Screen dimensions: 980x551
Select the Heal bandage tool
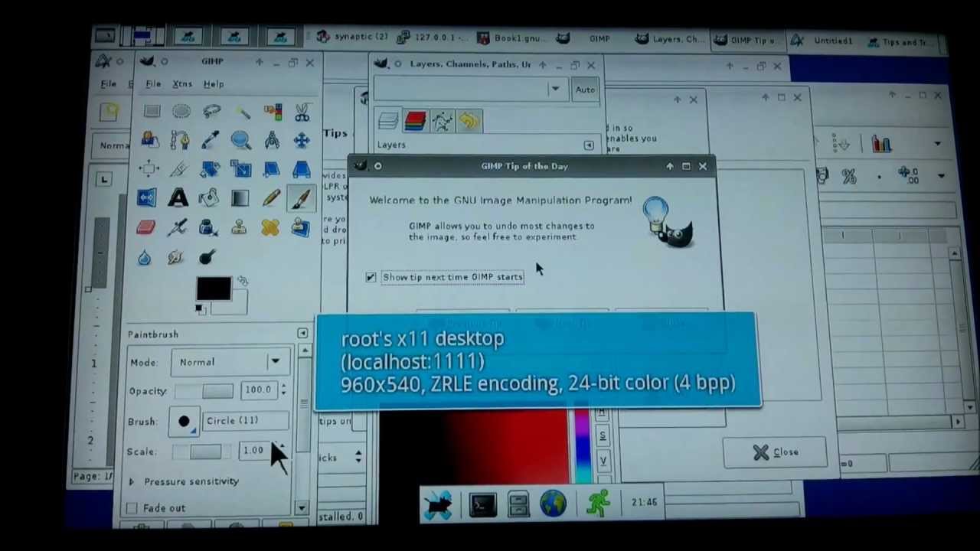click(269, 227)
